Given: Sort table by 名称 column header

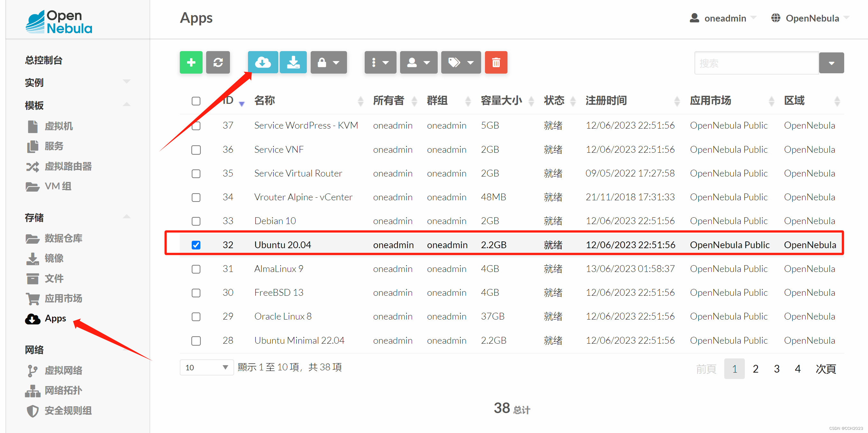Looking at the screenshot, I should (x=264, y=101).
